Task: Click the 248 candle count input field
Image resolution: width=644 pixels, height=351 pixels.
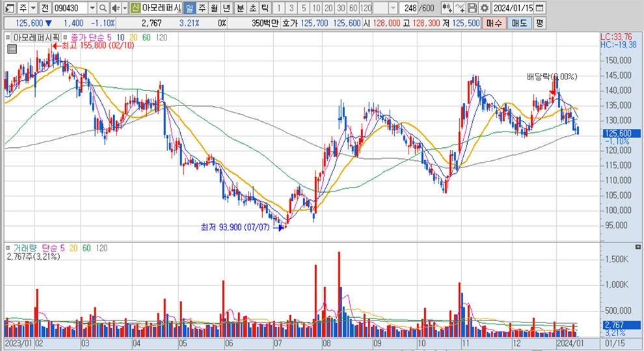Action: point(410,8)
